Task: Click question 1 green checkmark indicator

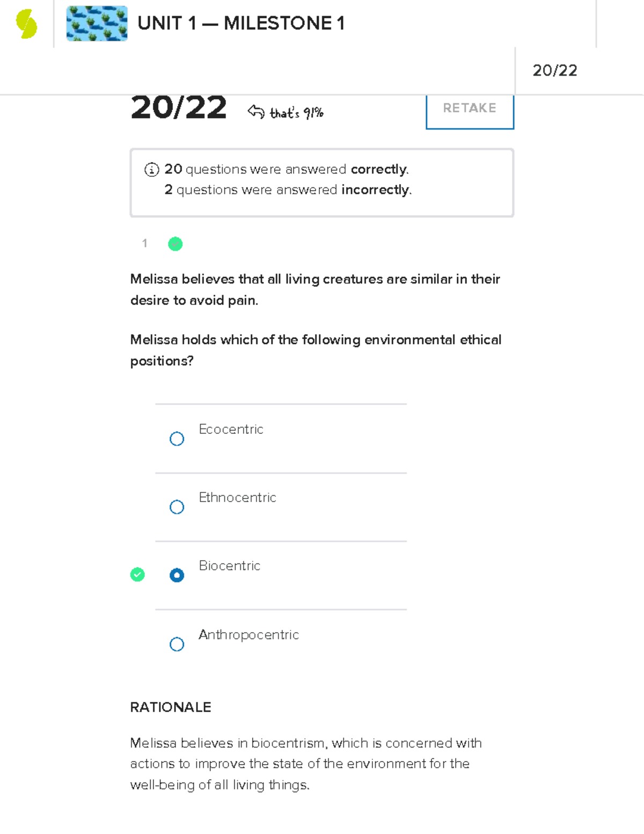Action: [x=175, y=244]
